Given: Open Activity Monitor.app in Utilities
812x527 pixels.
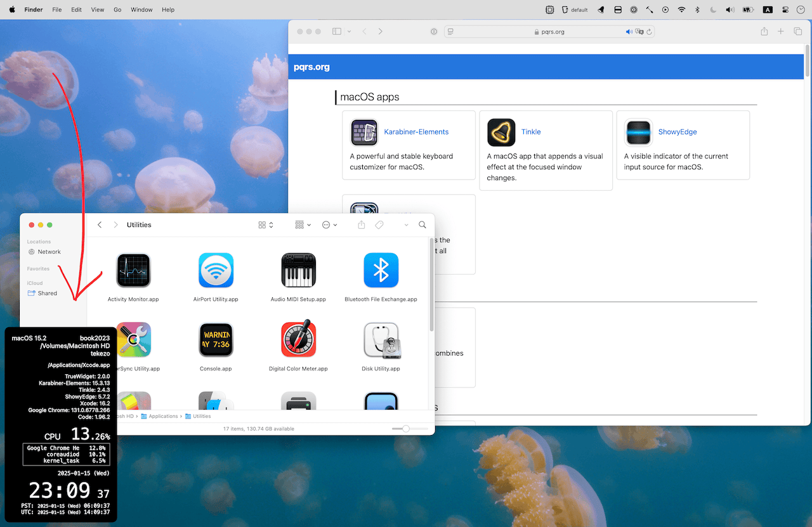Looking at the screenshot, I should [133, 271].
